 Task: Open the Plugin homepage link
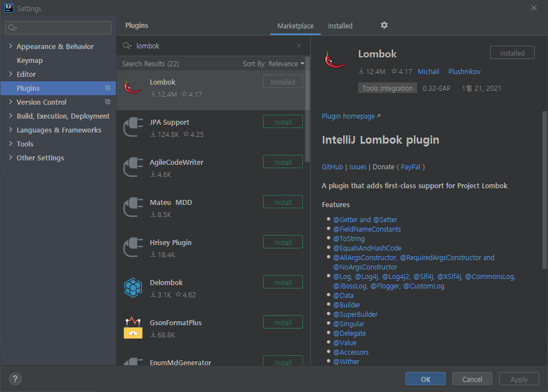click(x=351, y=116)
